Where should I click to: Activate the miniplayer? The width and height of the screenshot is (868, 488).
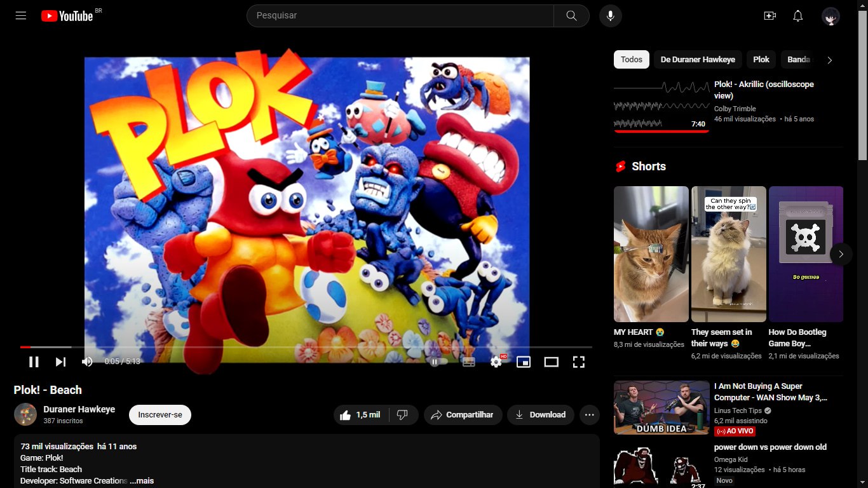click(524, 362)
